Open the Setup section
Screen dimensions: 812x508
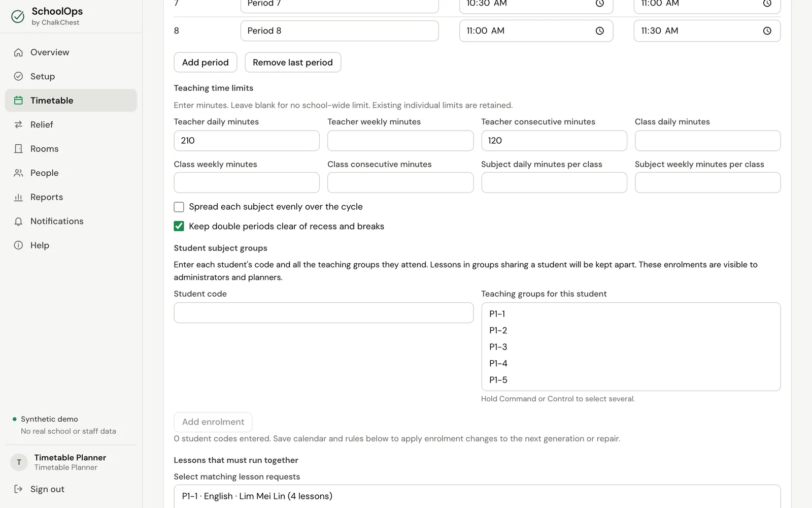[71, 76]
